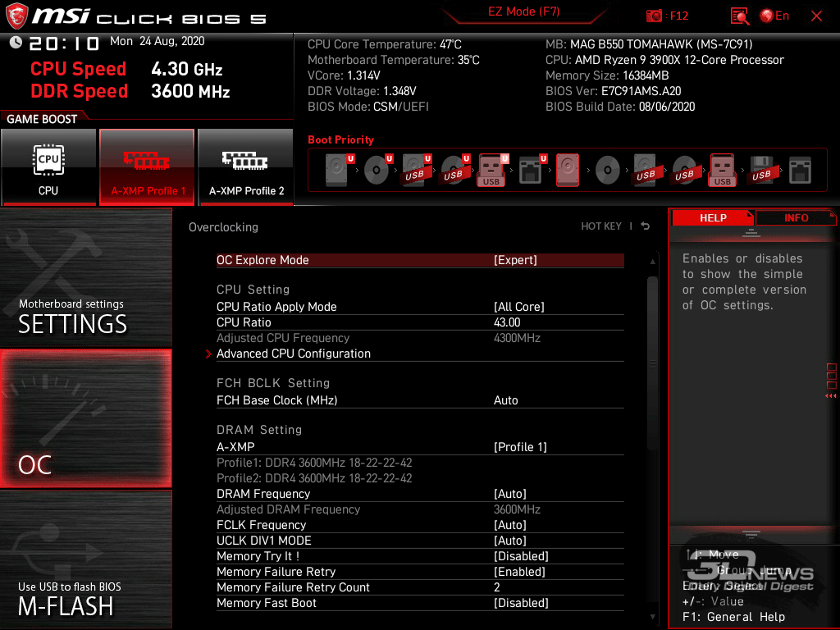Image resolution: width=840 pixels, height=630 pixels.
Task: Click the Profile1: DDR4 3600MHz 18-22-22-42 line
Action: click(x=314, y=463)
